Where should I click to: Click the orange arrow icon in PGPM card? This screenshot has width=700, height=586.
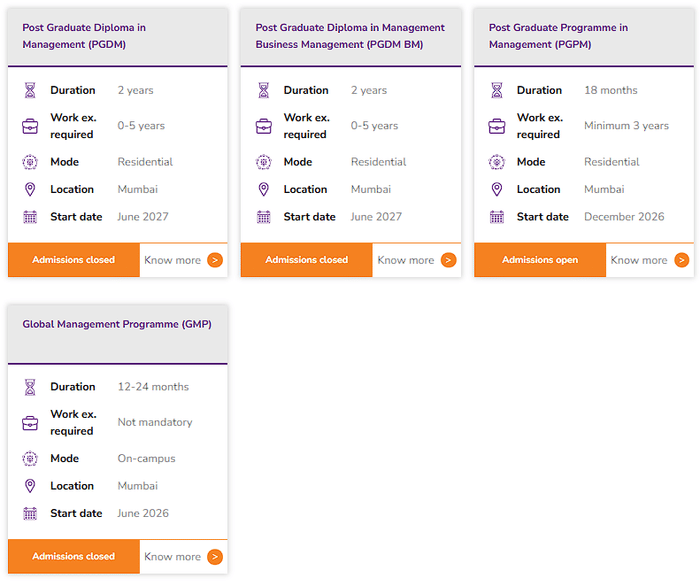(681, 260)
